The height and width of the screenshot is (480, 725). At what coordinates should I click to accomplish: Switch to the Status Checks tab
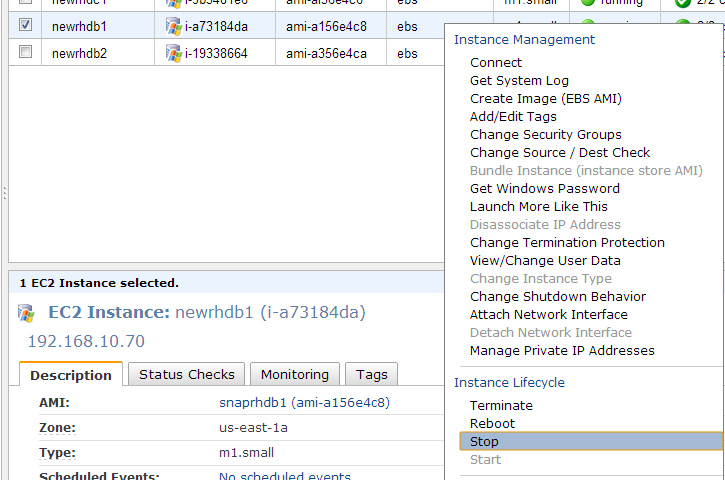[186, 374]
